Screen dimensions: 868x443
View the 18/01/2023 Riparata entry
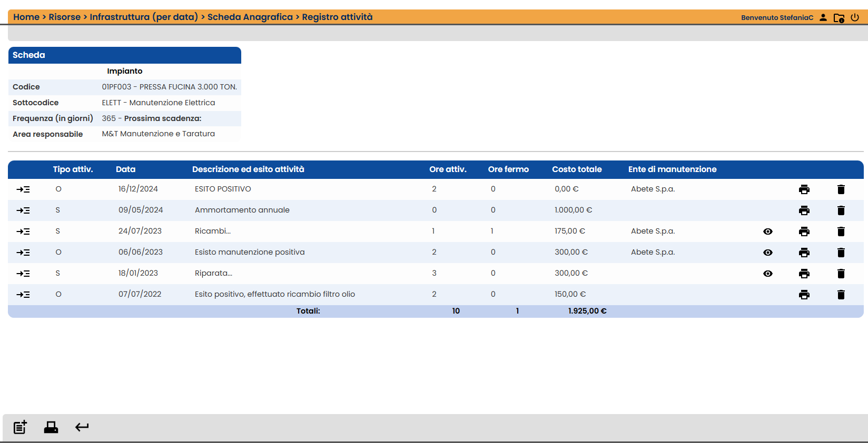[768, 274]
